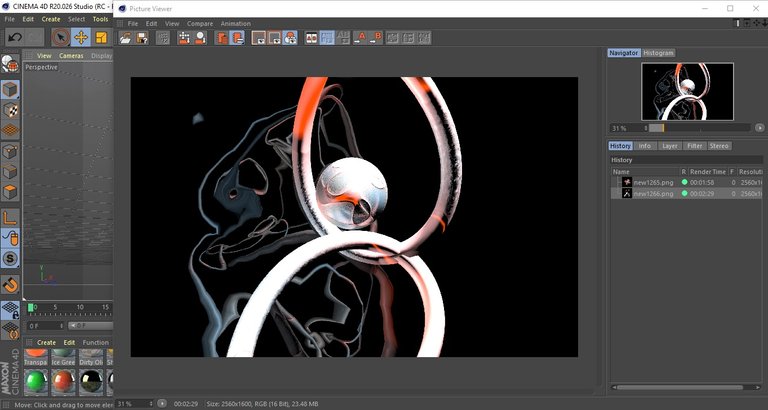The width and height of the screenshot is (768, 410).
Task: Click the Set as B icon
Action: (376, 38)
